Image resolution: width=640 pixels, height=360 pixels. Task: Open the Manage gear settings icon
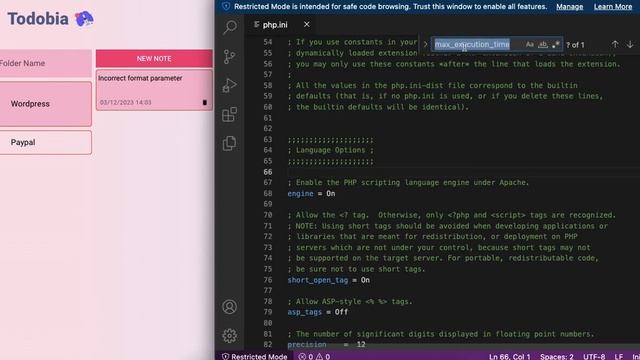click(x=230, y=336)
